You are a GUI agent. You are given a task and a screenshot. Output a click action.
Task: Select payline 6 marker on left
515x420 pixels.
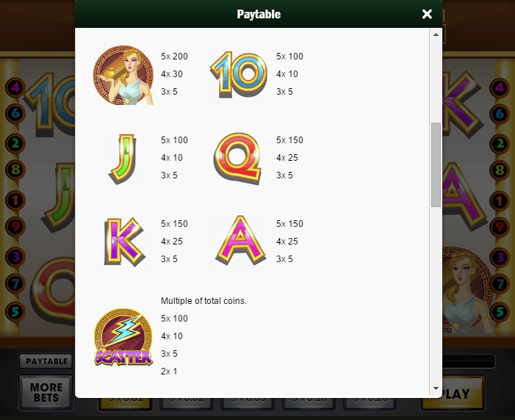point(15,114)
